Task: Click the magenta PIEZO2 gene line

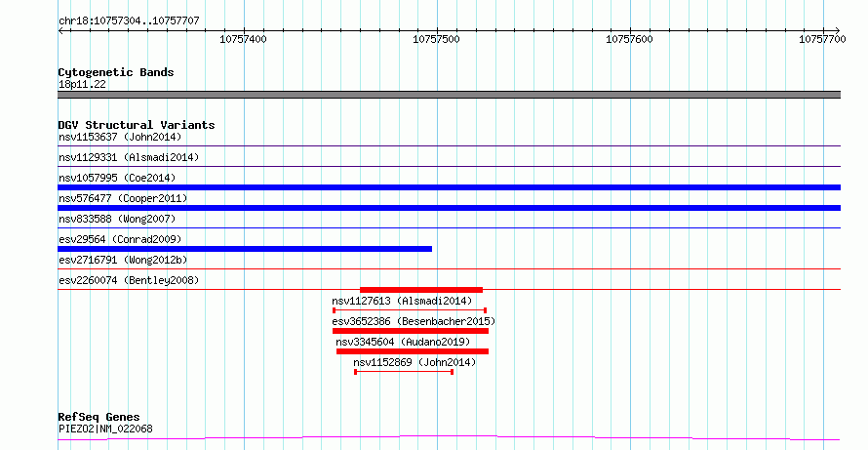Action: [449, 438]
